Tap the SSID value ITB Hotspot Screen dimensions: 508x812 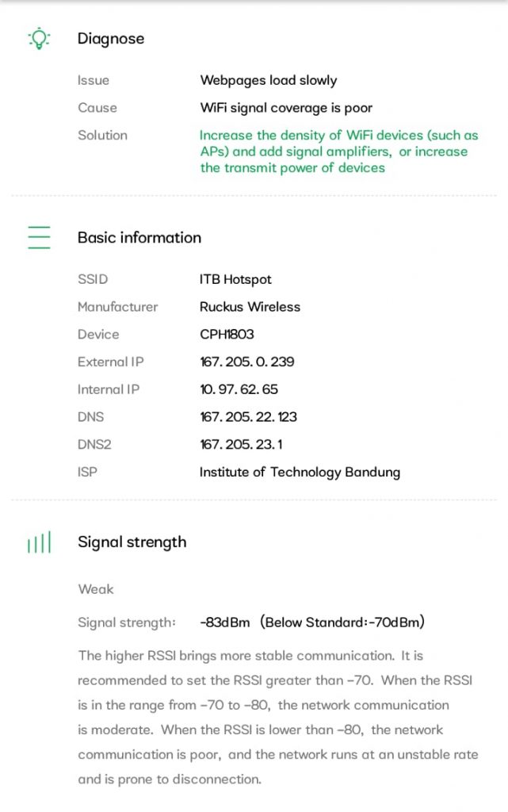click(x=235, y=279)
